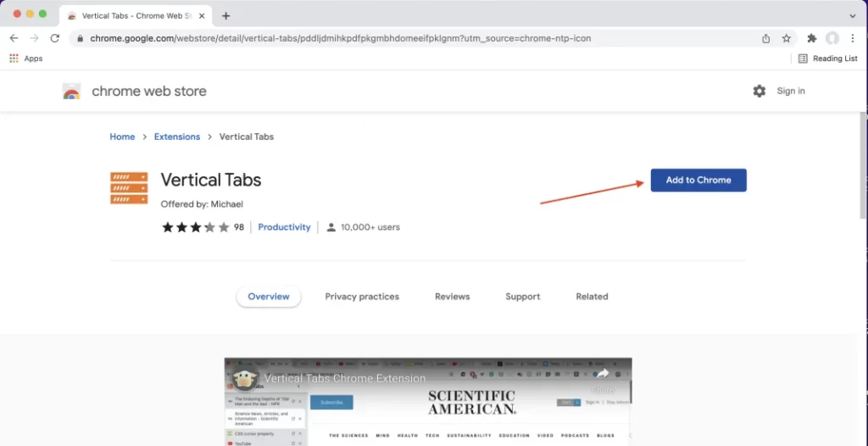Screen dimensions: 868x446
Task: Select the Overview tab
Action: point(269,297)
